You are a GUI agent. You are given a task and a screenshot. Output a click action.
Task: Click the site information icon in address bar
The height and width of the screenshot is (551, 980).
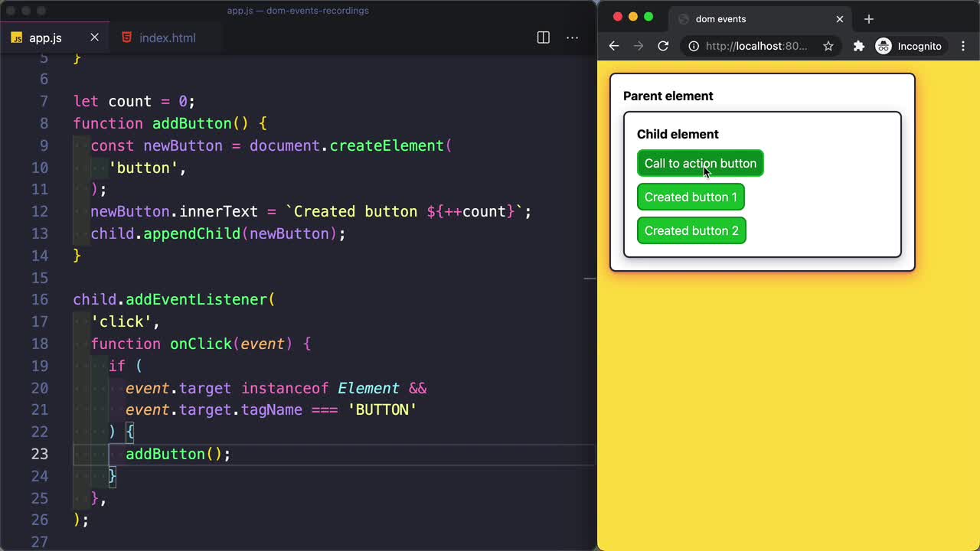tap(693, 46)
